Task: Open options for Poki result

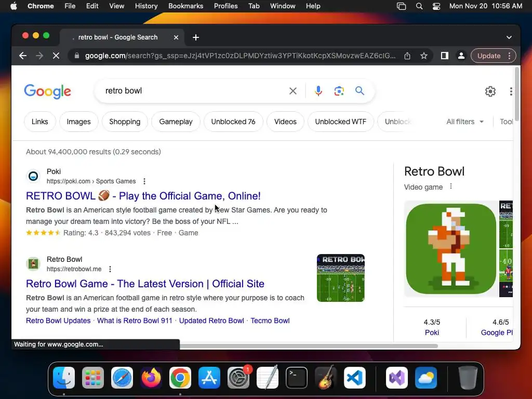Action: pos(144,181)
